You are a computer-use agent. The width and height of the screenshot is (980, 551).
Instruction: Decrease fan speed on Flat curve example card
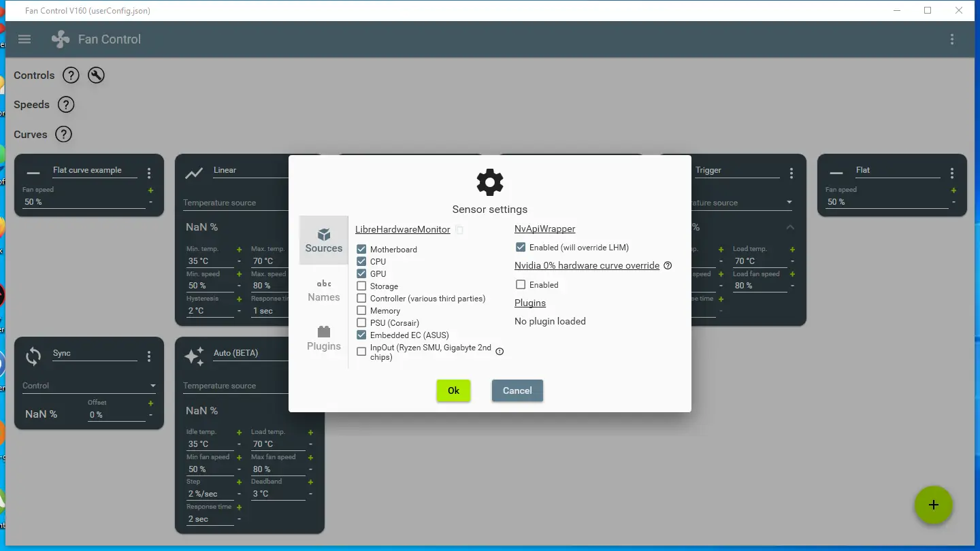click(x=150, y=202)
